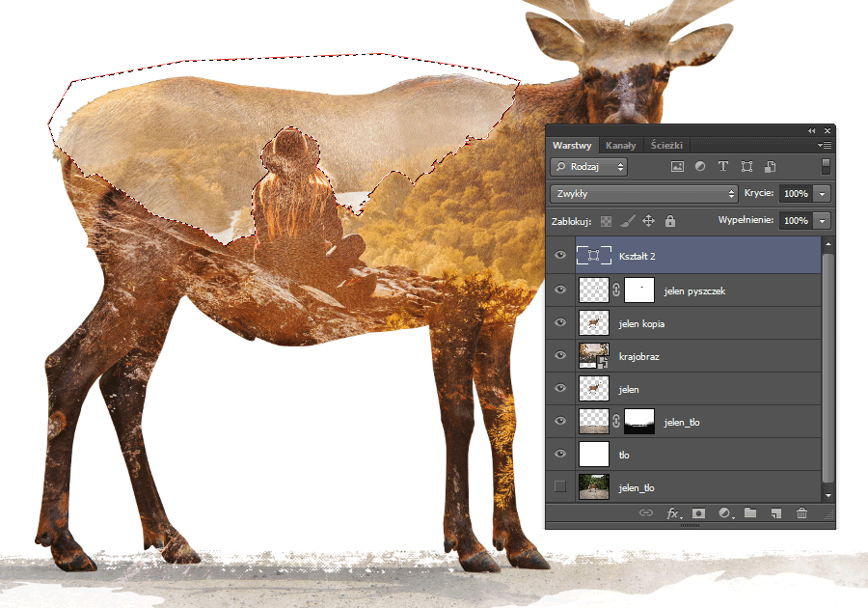This screenshot has width=868, height=608.
Task: Click the Krycie 100% value field
Action: pyautogui.click(x=796, y=194)
